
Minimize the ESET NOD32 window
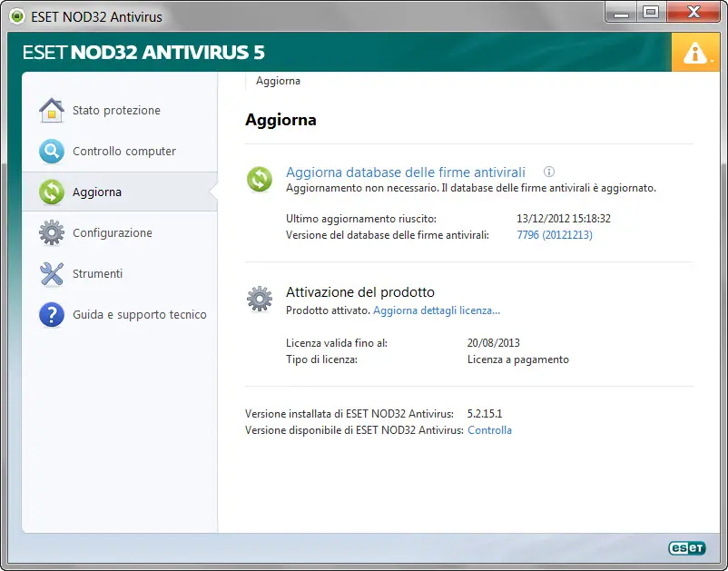click(621, 13)
